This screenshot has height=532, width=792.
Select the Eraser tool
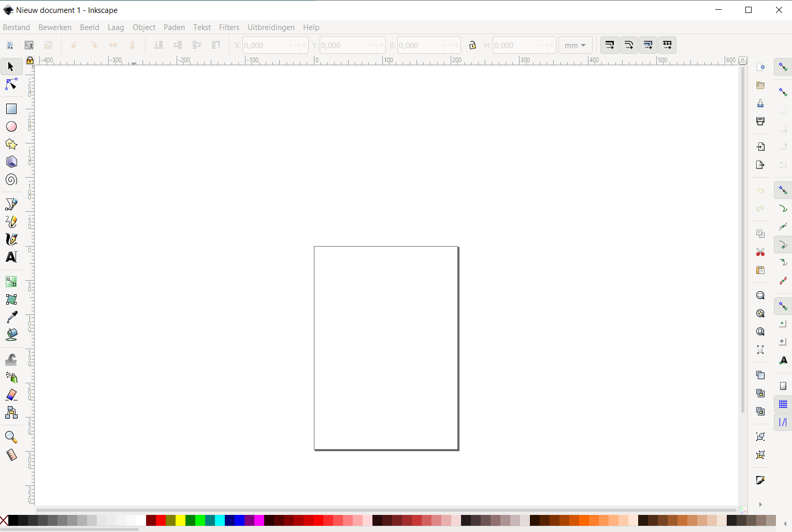point(11,395)
